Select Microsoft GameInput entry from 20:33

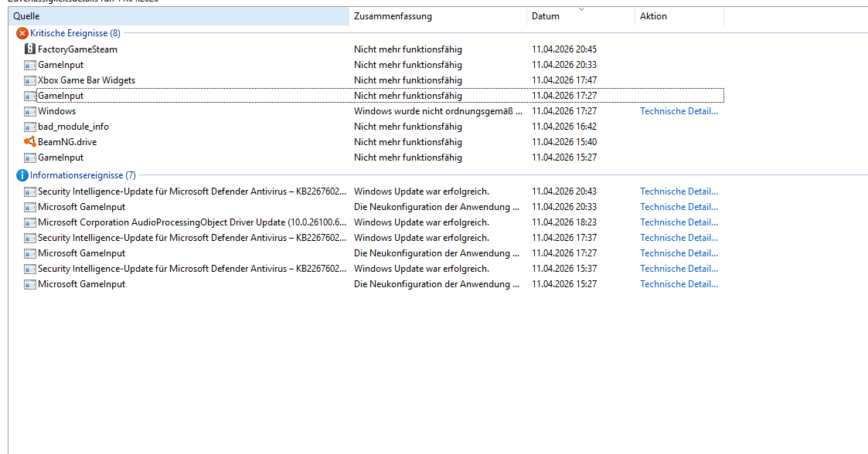(x=81, y=207)
